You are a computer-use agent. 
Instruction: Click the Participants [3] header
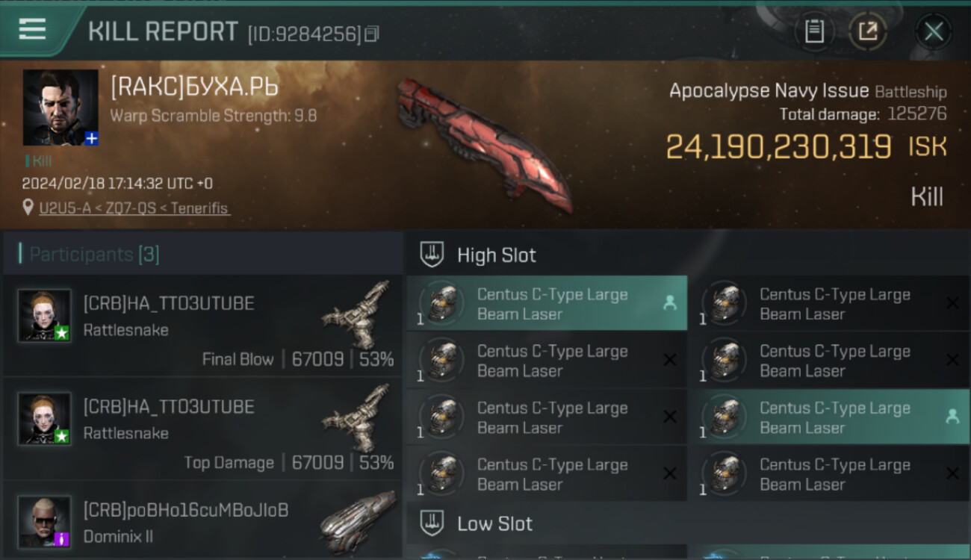click(x=94, y=255)
